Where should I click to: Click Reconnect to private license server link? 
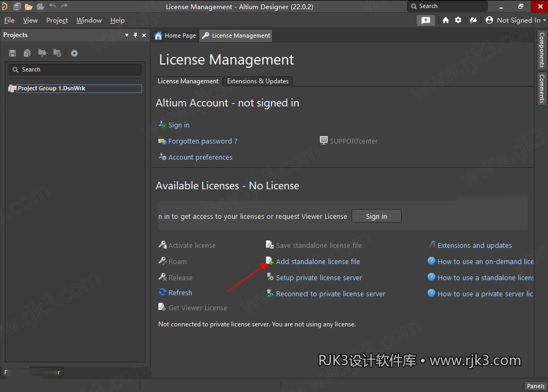pyautogui.click(x=331, y=294)
